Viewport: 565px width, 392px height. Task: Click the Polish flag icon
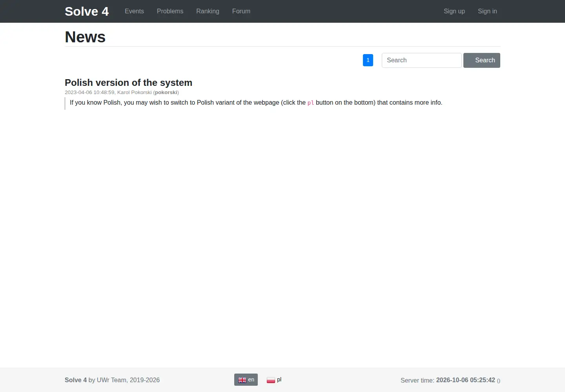pyautogui.click(x=271, y=380)
